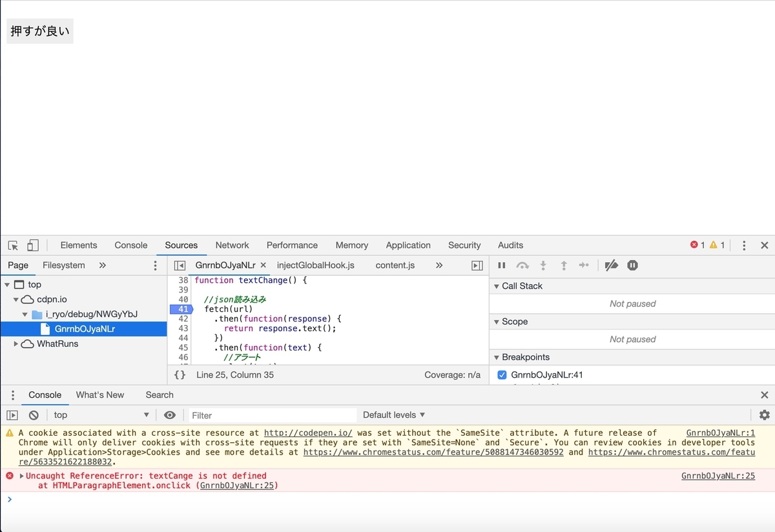This screenshot has width=775, height=532.
Task: Switch to the top Console tab
Action: (x=131, y=245)
